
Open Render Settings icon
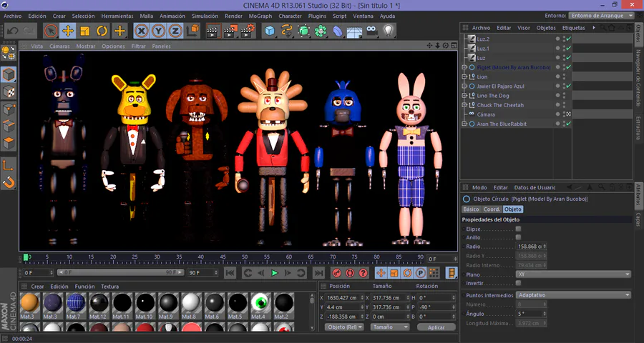[248, 31]
